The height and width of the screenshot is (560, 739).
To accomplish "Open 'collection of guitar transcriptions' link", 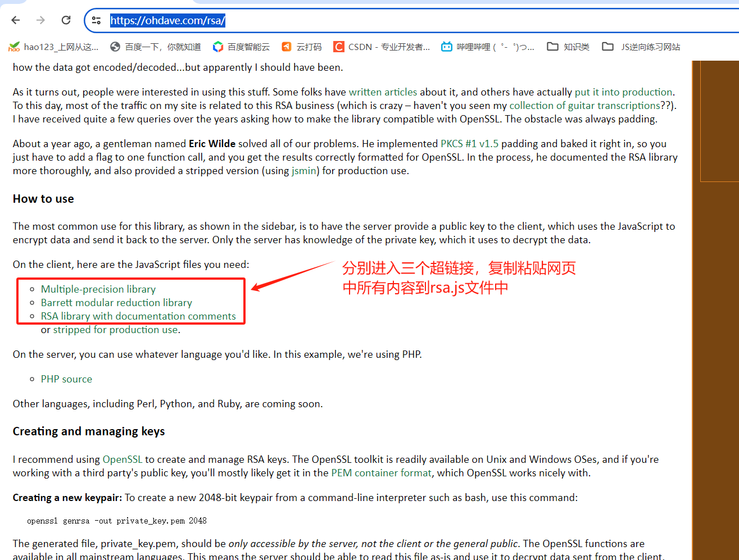I will click(x=584, y=106).
